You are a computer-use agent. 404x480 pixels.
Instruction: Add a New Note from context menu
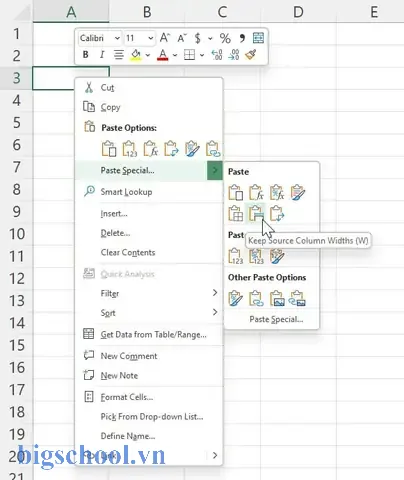click(x=149, y=376)
